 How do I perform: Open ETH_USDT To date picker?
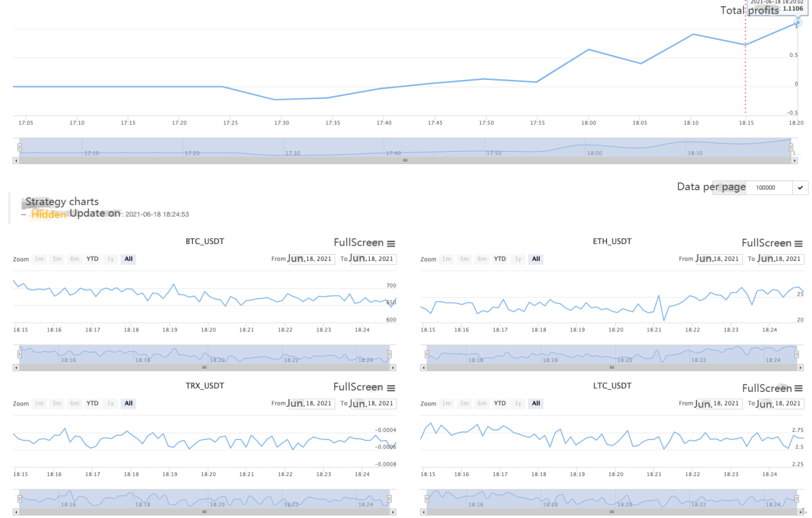pyautogui.click(x=781, y=259)
